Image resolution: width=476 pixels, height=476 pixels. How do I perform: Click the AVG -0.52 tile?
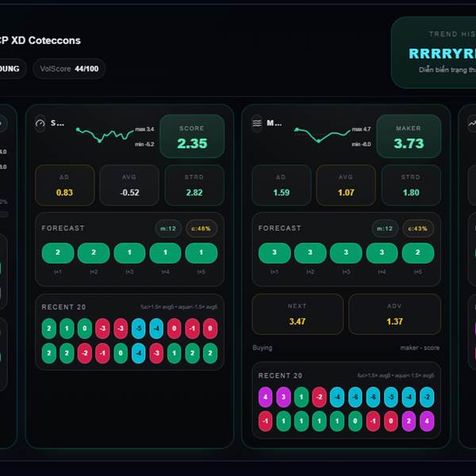tap(129, 185)
